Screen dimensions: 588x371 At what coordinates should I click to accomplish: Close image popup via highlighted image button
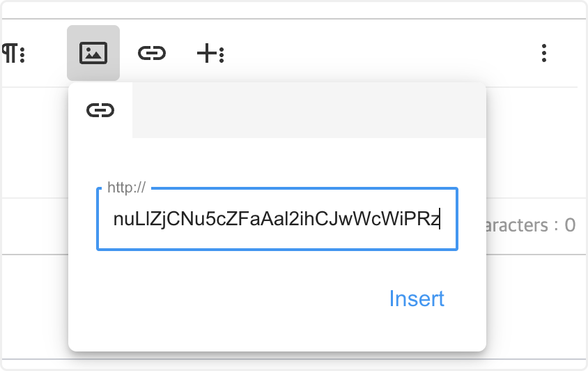pyautogui.click(x=93, y=53)
